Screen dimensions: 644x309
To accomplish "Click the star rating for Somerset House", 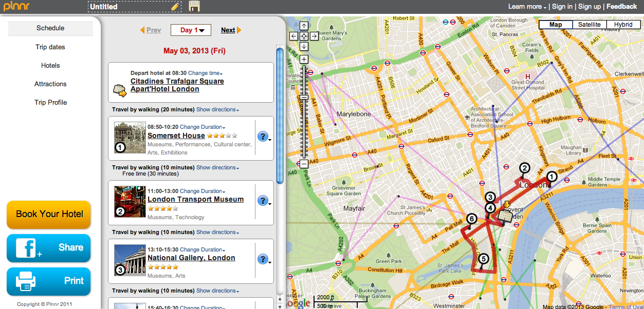I will tap(222, 136).
